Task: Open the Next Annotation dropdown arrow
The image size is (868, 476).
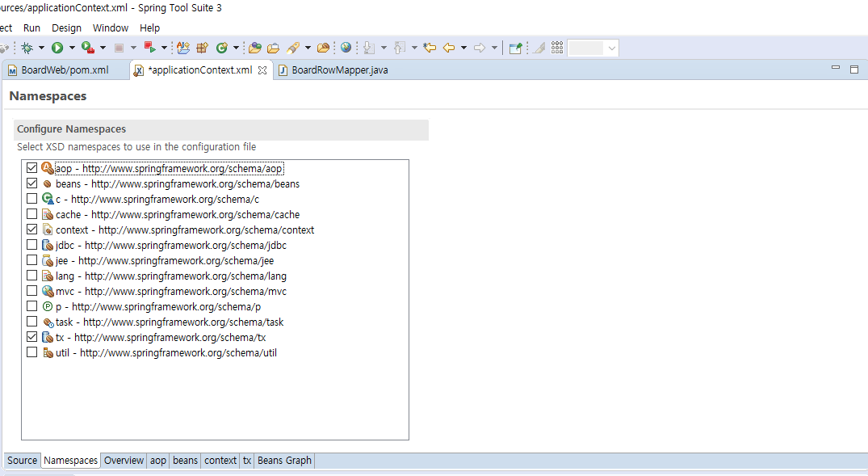Action: click(x=384, y=48)
